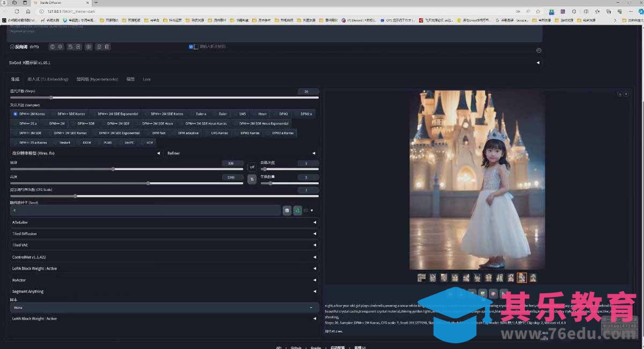Screen dimensions: 644x349
Task: Click the green recycle reuse seed button
Action: point(297,210)
